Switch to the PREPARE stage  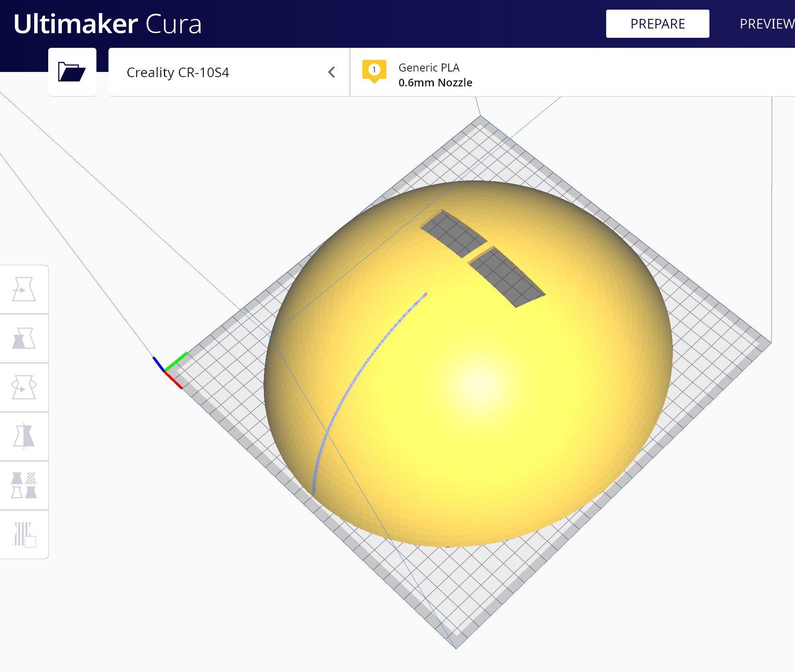point(657,24)
